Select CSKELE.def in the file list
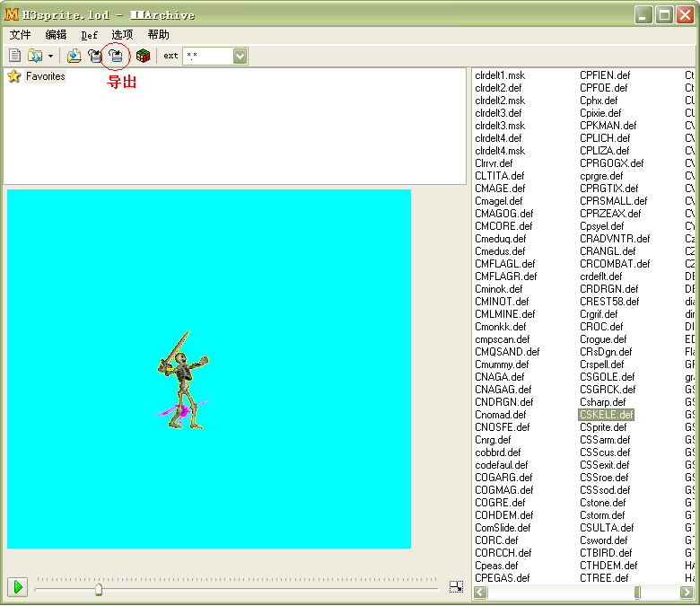 (x=607, y=415)
